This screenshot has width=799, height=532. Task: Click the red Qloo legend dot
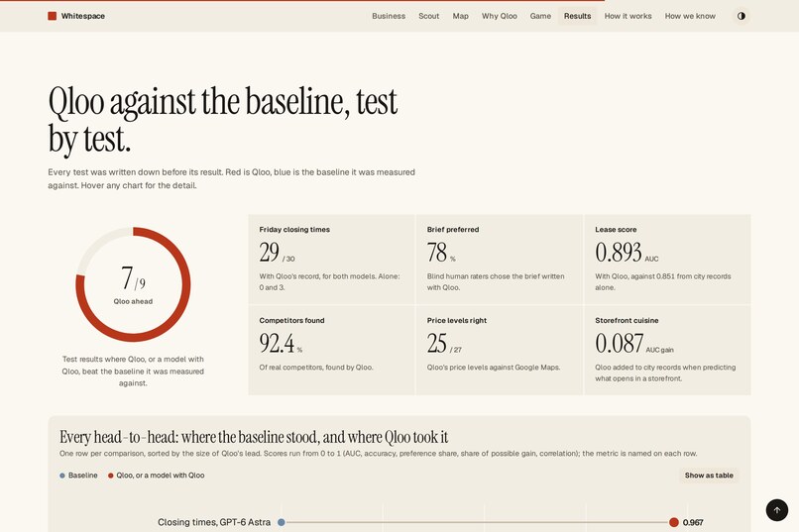(x=111, y=476)
